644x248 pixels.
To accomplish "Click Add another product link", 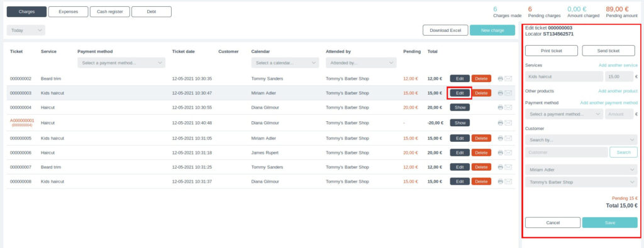I will pos(618,91).
